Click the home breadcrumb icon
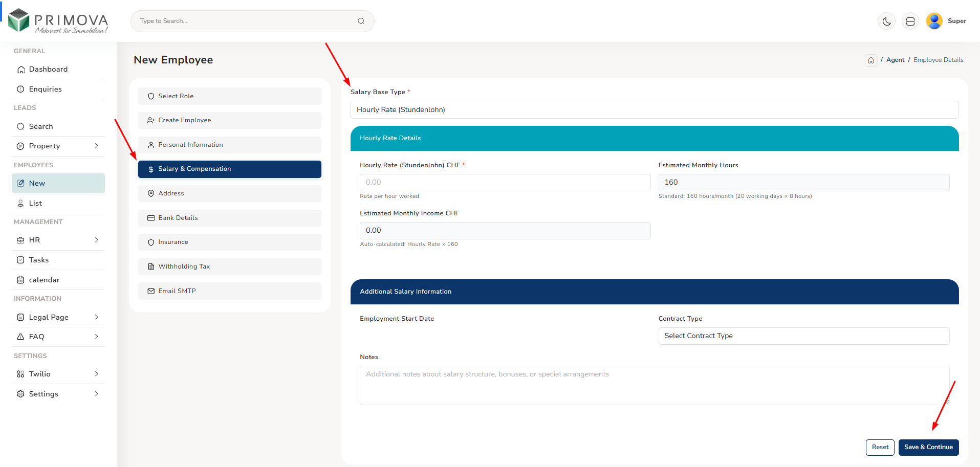 pos(871,60)
